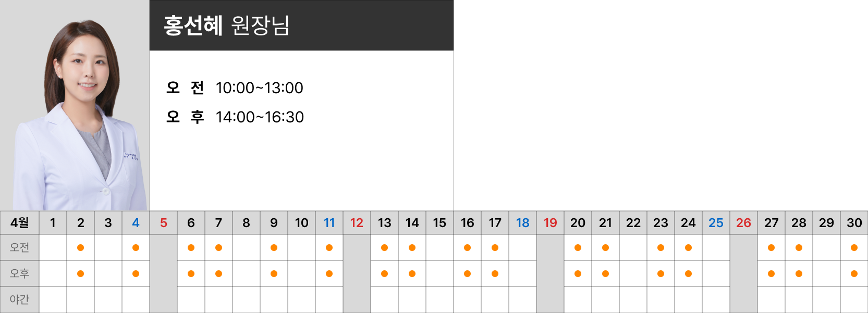Click the 4월 month header cell
Screen dimensions: 868x313
20,223
